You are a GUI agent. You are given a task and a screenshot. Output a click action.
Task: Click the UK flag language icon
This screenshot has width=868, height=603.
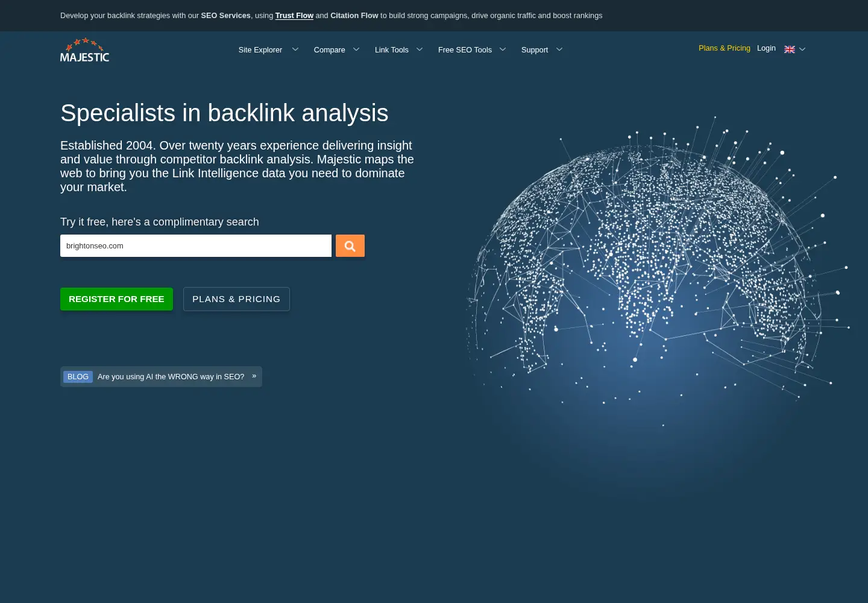tap(790, 49)
